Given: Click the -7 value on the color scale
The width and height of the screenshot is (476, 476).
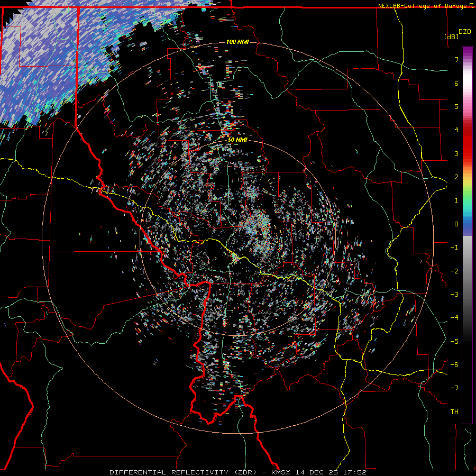Looking at the screenshot, I should (x=454, y=388).
